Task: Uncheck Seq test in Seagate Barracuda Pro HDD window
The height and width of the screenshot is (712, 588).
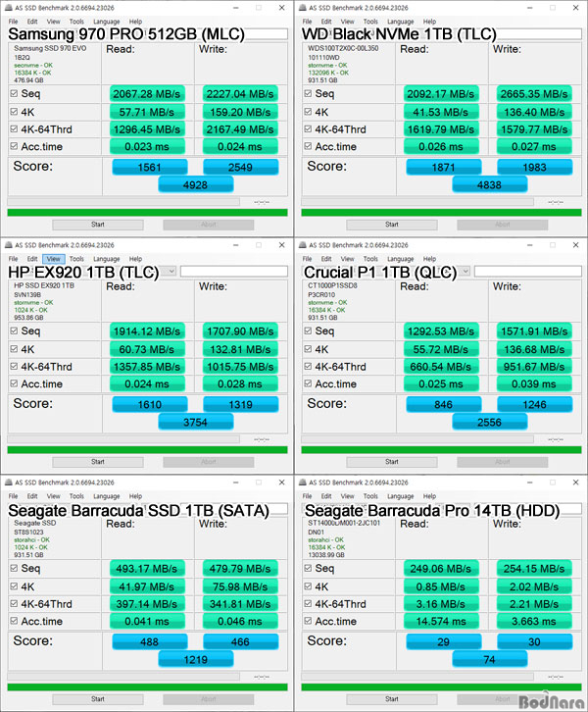Action: [308, 568]
